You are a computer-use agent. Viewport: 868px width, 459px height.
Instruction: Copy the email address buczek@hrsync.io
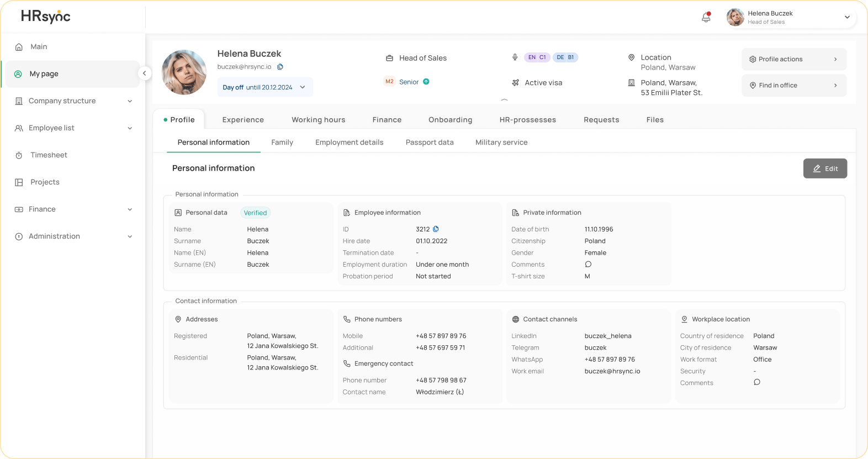[x=280, y=67]
